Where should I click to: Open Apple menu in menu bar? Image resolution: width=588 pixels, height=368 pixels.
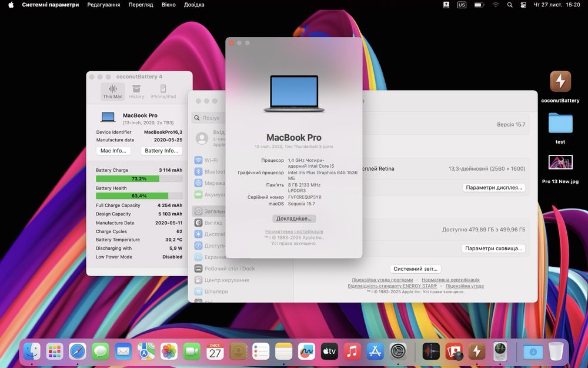click(x=11, y=5)
